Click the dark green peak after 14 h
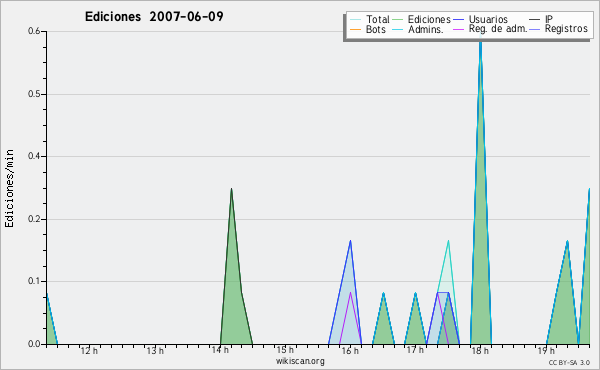The image size is (600, 370). 232,287
